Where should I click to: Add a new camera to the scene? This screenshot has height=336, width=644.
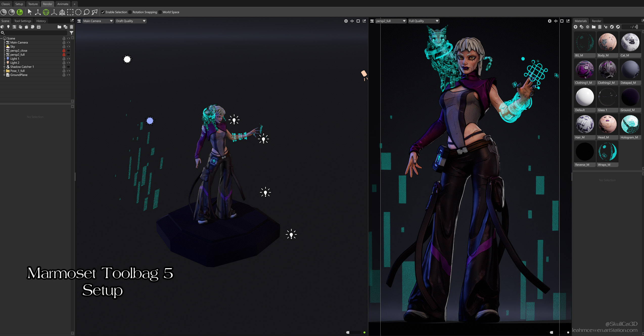pos(14,27)
